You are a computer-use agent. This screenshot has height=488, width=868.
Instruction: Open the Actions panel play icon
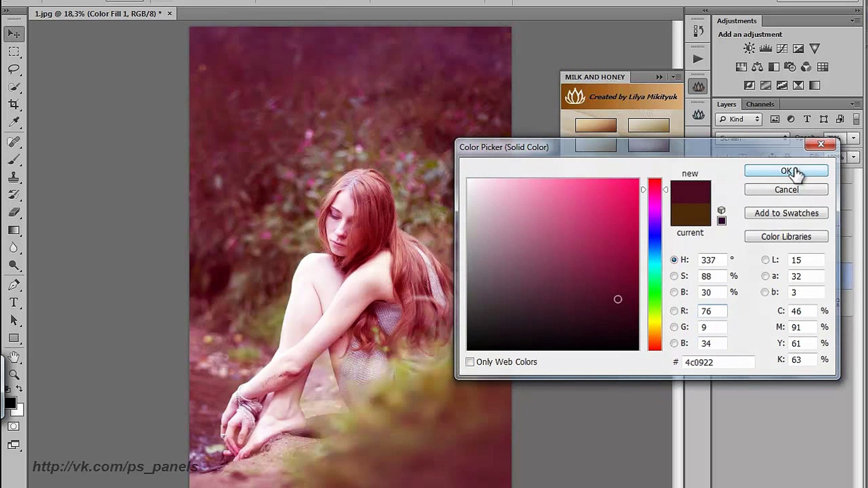click(698, 59)
